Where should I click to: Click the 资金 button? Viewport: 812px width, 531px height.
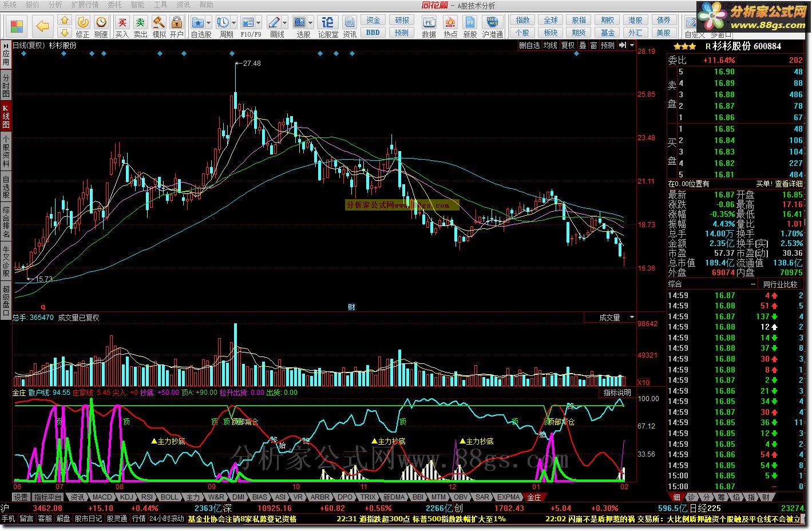pyautogui.click(x=373, y=20)
